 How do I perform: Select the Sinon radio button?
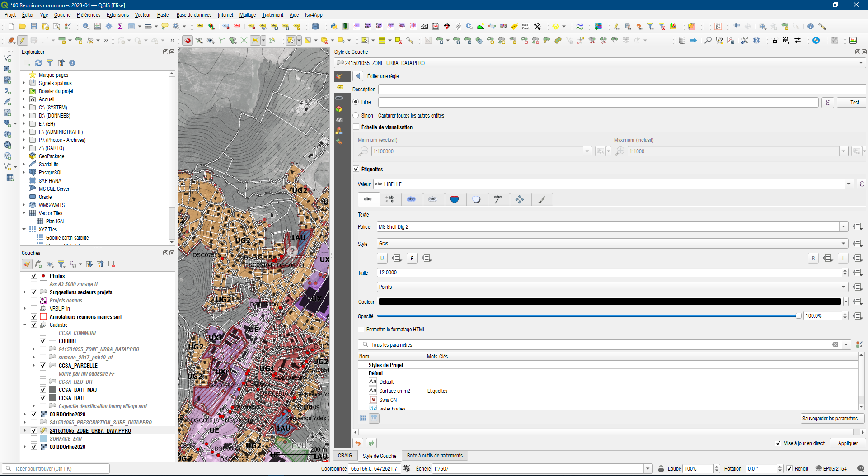(356, 116)
